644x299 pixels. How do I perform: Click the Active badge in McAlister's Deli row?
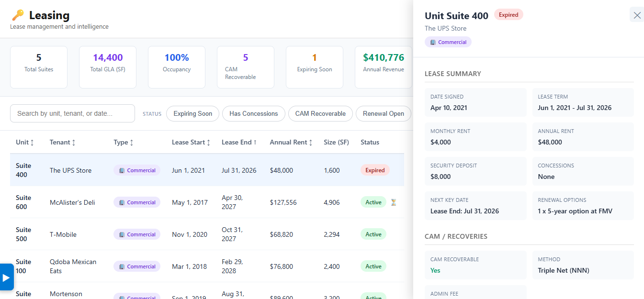point(373,202)
